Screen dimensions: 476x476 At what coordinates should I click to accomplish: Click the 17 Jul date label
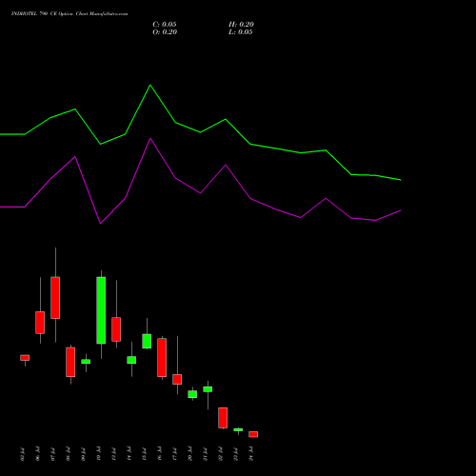point(174,454)
